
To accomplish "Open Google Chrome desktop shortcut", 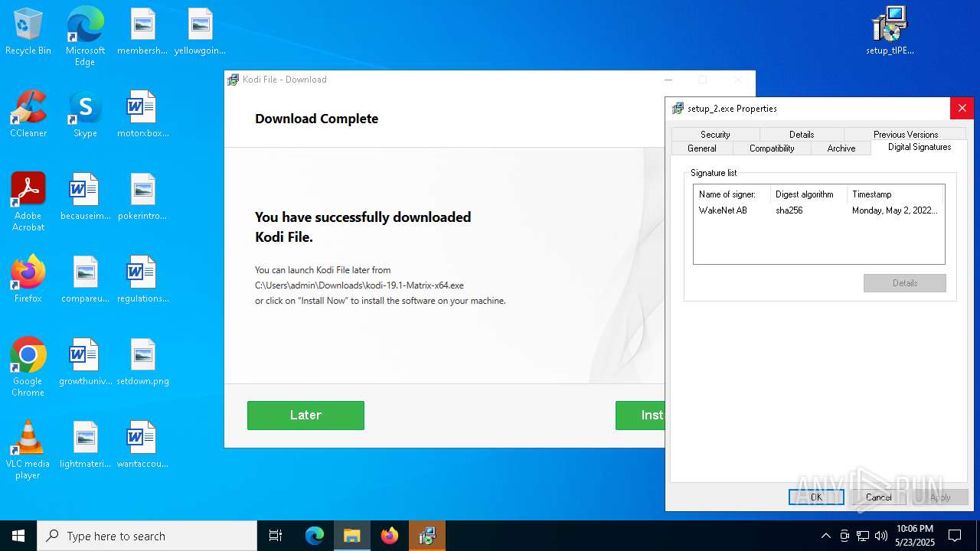I will click(x=28, y=367).
